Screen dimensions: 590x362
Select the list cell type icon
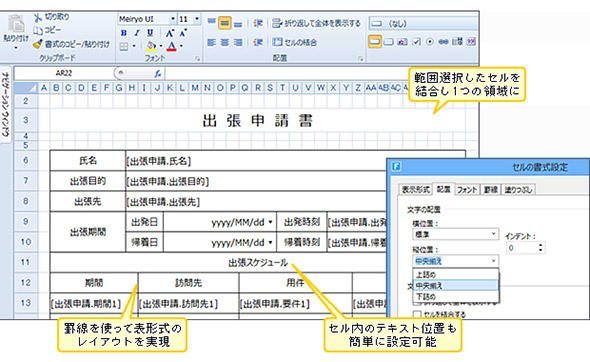[x=457, y=42]
